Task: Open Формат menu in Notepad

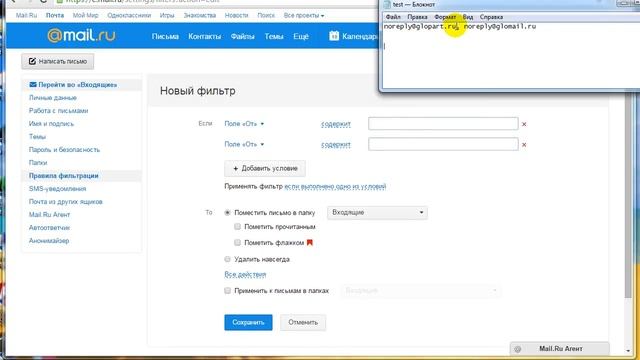Action: coord(445,17)
